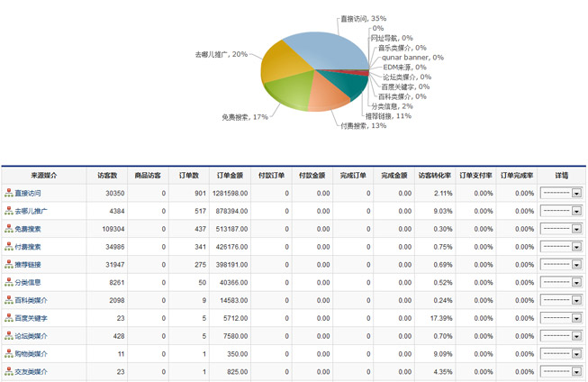Screen dimensions: 588x382
Task: Click the hierarchy icon beside 付费搜索
Action: [x=9, y=247]
